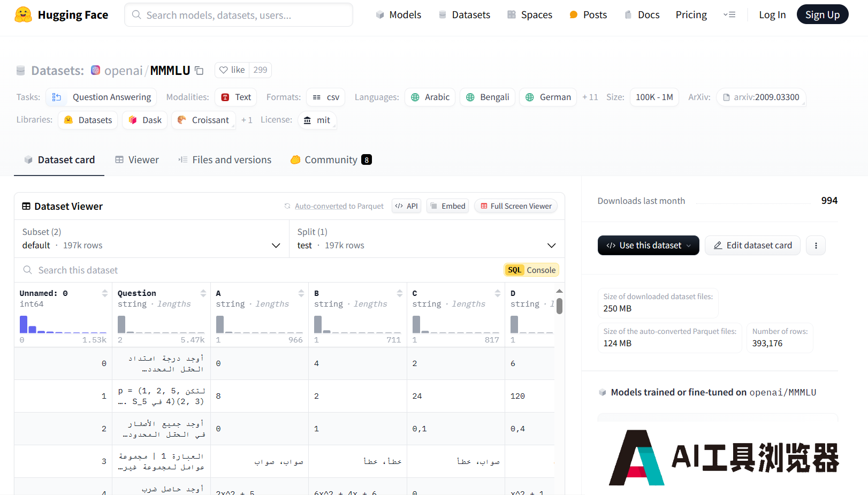This screenshot has height=495, width=868.
Task: Click the openai owner link
Action: coord(124,71)
